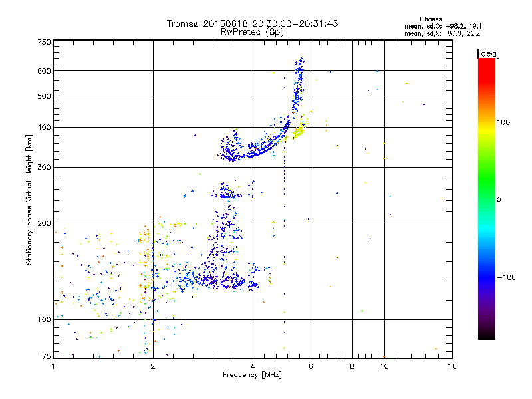Click the colorbar tick label '0'

pyautogui.click(x=499, y=200)
